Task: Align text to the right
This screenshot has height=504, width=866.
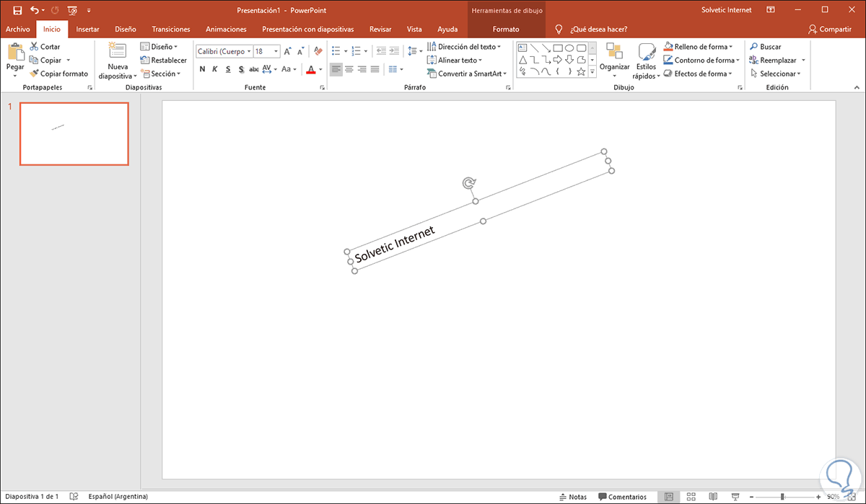Action: pyautogui.click(x=362, y=69)
